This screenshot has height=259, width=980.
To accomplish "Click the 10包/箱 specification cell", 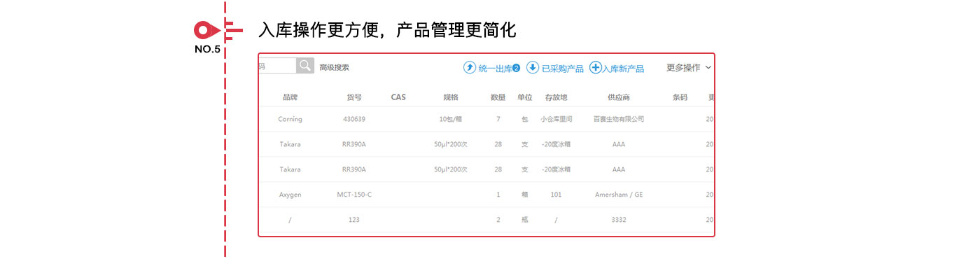I will pyautogui.click(x=451, y=120).
